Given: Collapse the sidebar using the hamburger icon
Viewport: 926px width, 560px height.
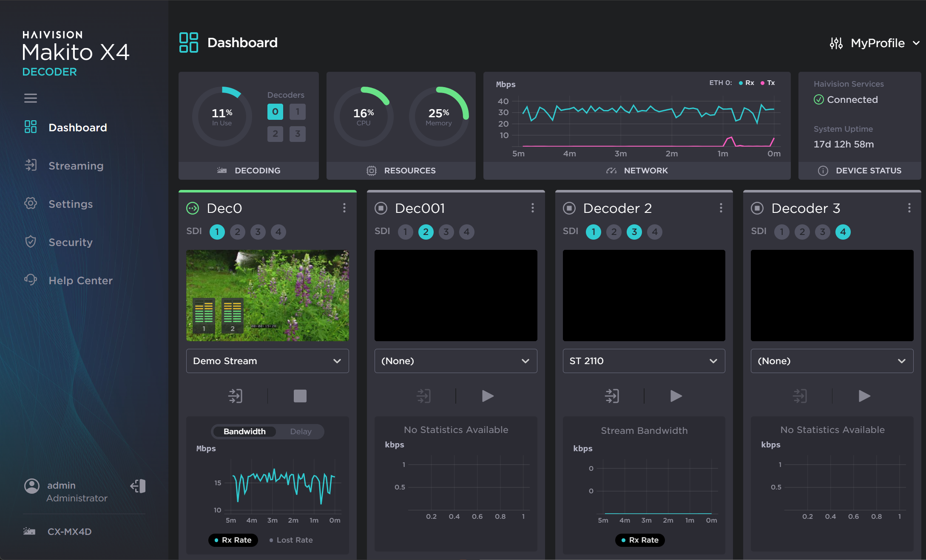Looking at the screenshot, I should (30, 98).
